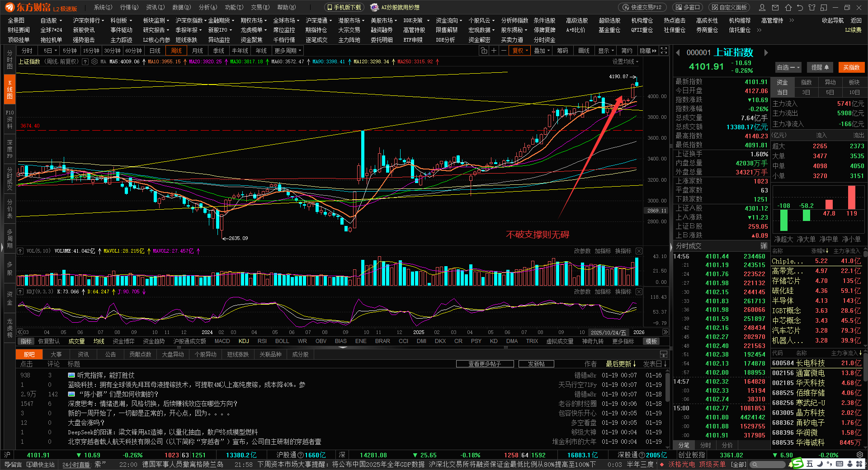Select the 2025/10/24 date marker on timeline
This screenshot has height=470, width=868.
tap(608, 332)
